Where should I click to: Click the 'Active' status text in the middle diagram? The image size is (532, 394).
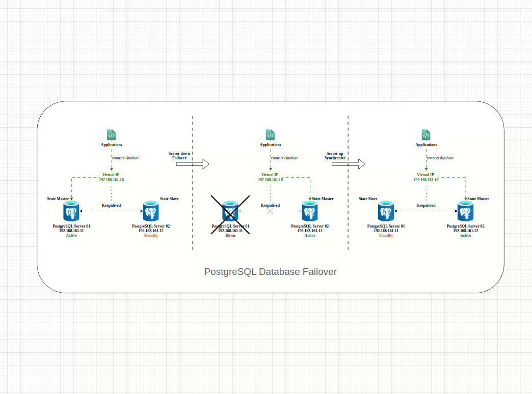310,235
